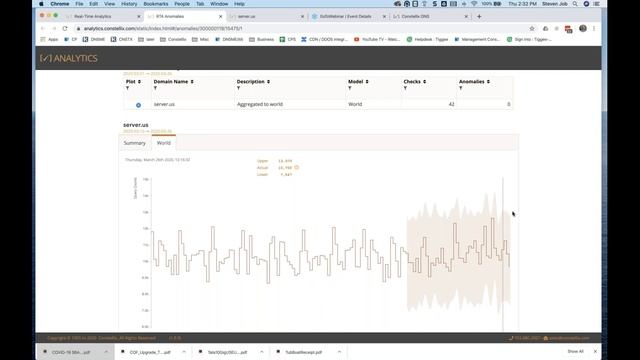Click the vertical cursor line on chart

[503, 253]
